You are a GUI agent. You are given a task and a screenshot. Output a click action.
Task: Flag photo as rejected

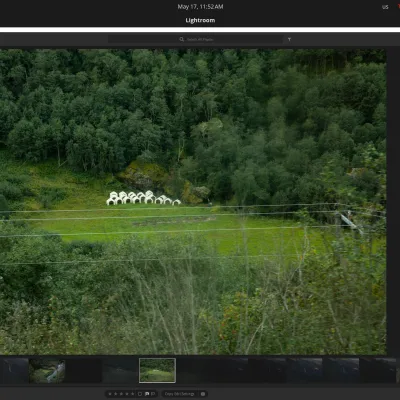click(153, 394)
